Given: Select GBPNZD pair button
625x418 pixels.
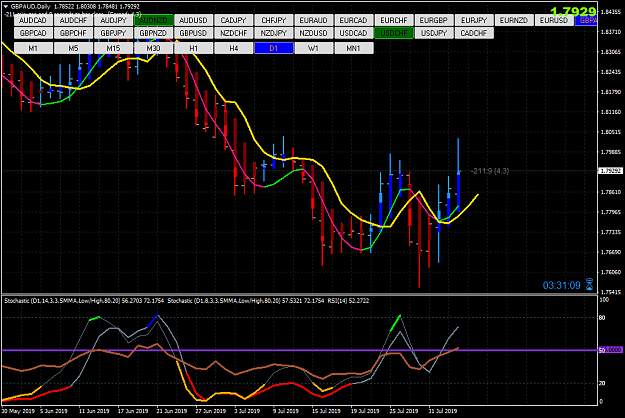Looking at the screenshot, I should tap(153, 33).
